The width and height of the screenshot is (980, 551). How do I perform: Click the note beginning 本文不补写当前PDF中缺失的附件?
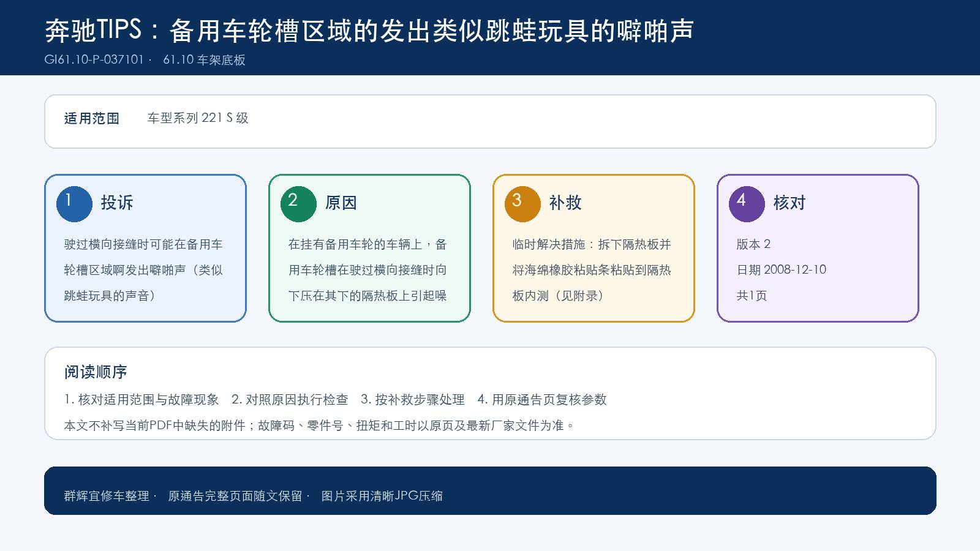(320, 425)
